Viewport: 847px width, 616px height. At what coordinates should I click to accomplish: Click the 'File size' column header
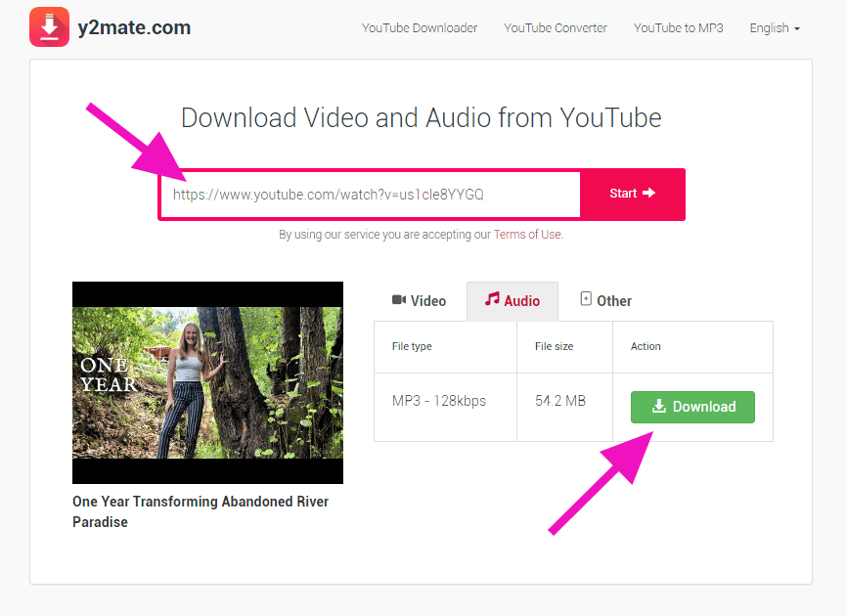click(x=564, y=346)
